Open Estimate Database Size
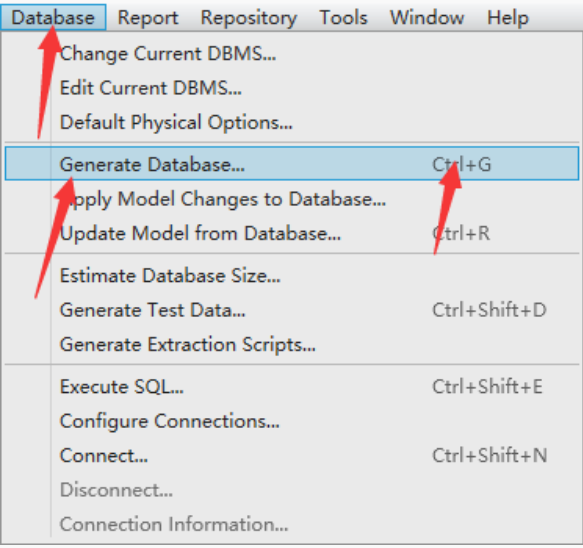The width and height of the screenshot is (583, 548). (x=292, y=275)
